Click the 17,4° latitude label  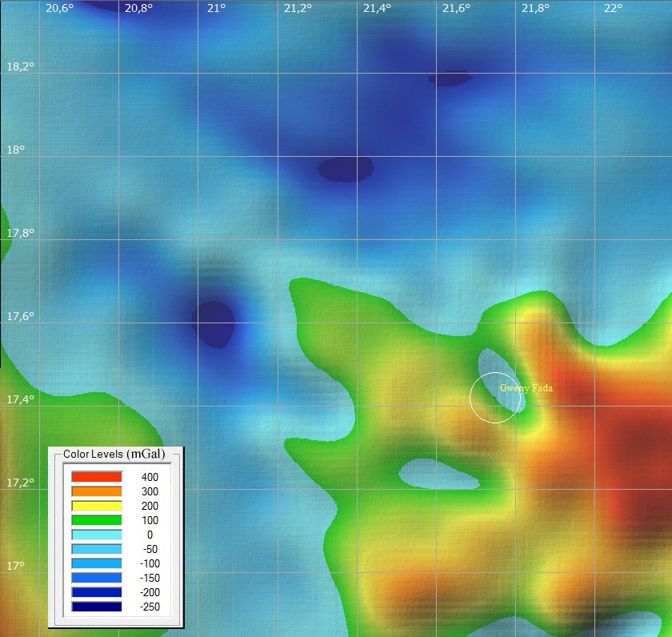21,399
